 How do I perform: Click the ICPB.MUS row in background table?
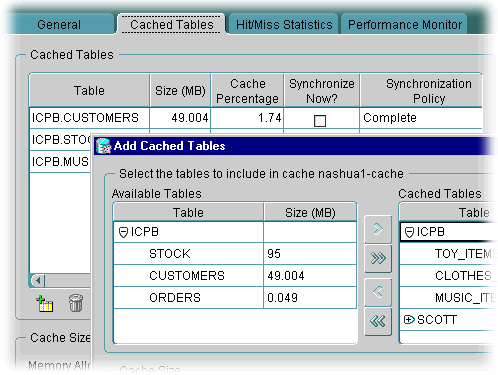pyautogui.click(x=61, y=162)
